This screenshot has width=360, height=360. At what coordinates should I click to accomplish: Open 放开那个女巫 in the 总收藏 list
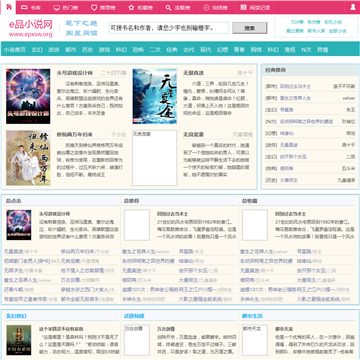tap(311, 270)
